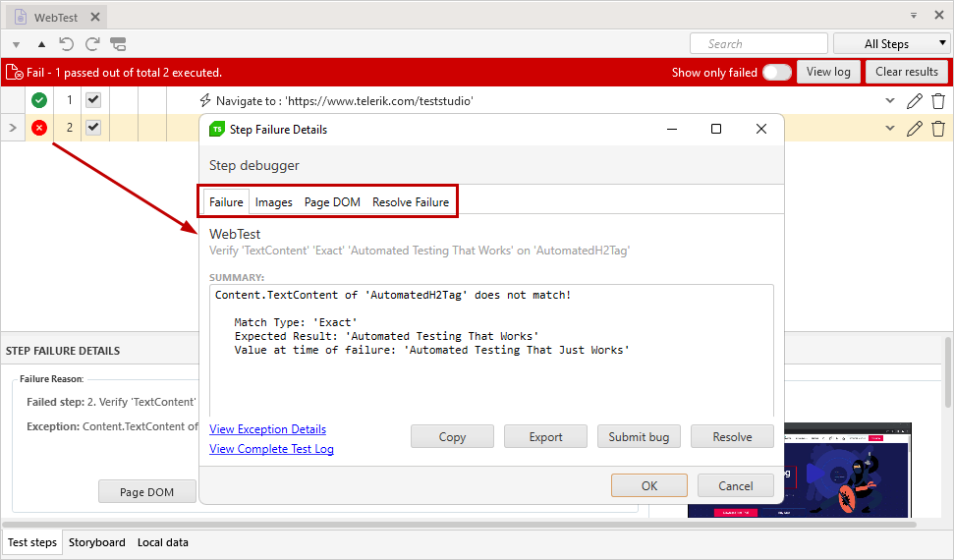Uncheck the step 2 enabled checkbox
This screenshot has width=954, height=560.
93,127
